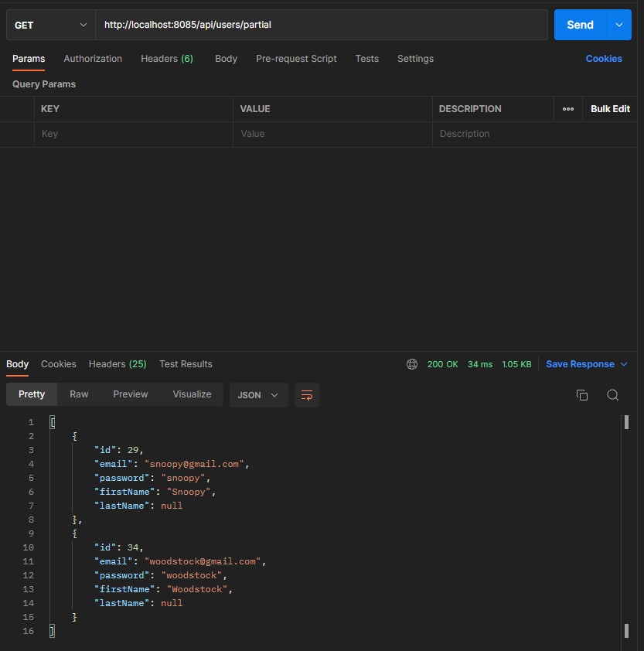
Task: Open the request Headers (6) tab
Action: click(166, 59)
